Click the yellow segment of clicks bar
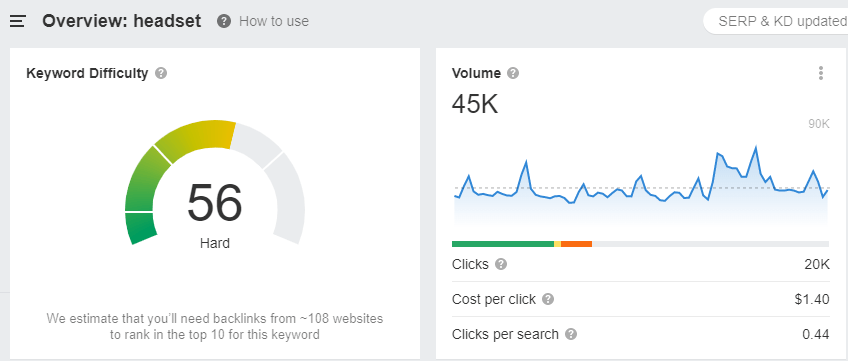Screen dimensions: 848x361 point(558,244)
